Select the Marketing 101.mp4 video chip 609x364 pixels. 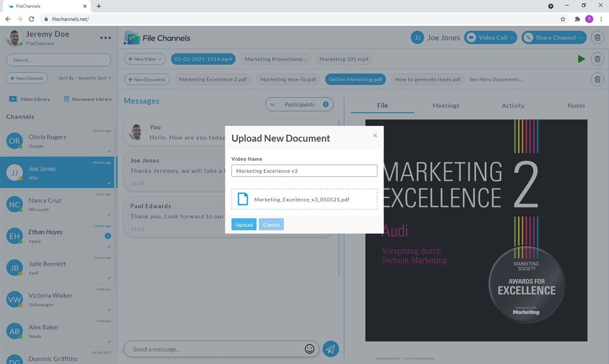(344, 59)
